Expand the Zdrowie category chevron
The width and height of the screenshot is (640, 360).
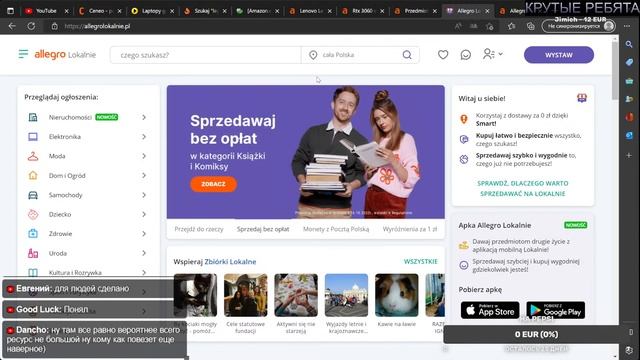(144, 233)
